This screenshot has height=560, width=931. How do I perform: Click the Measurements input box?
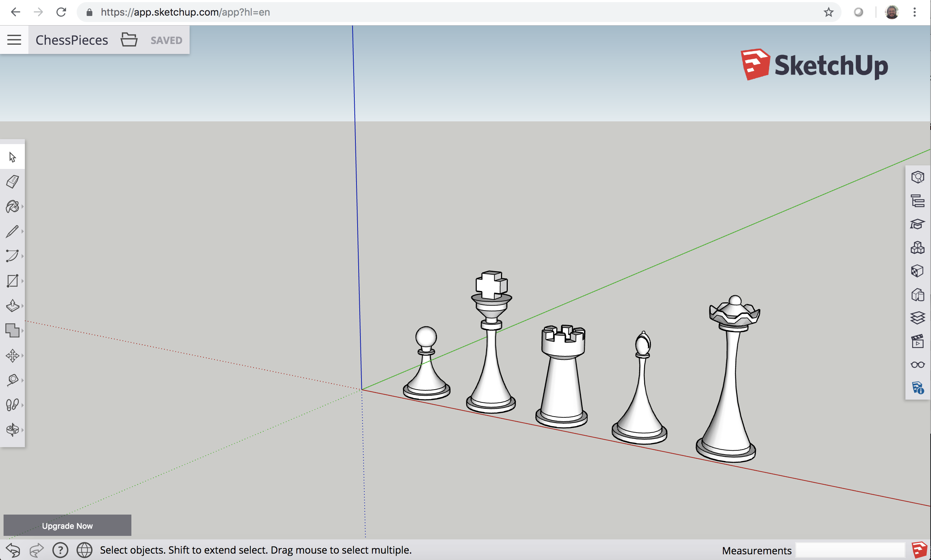[849, 550]
